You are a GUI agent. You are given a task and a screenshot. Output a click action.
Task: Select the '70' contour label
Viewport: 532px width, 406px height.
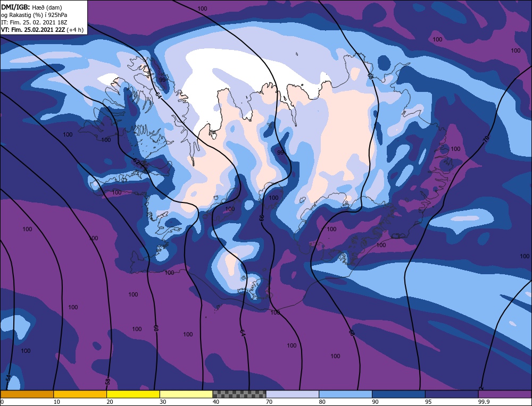[486, 138]
